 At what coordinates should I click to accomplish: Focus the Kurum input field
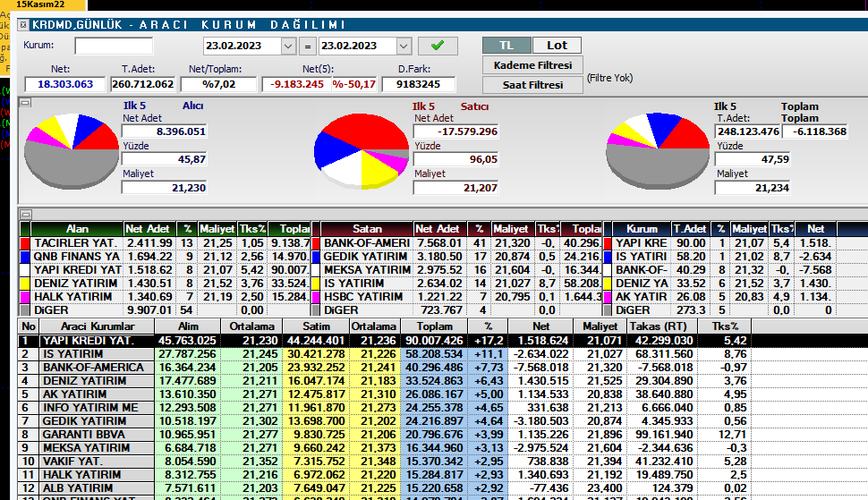point(114,46)
